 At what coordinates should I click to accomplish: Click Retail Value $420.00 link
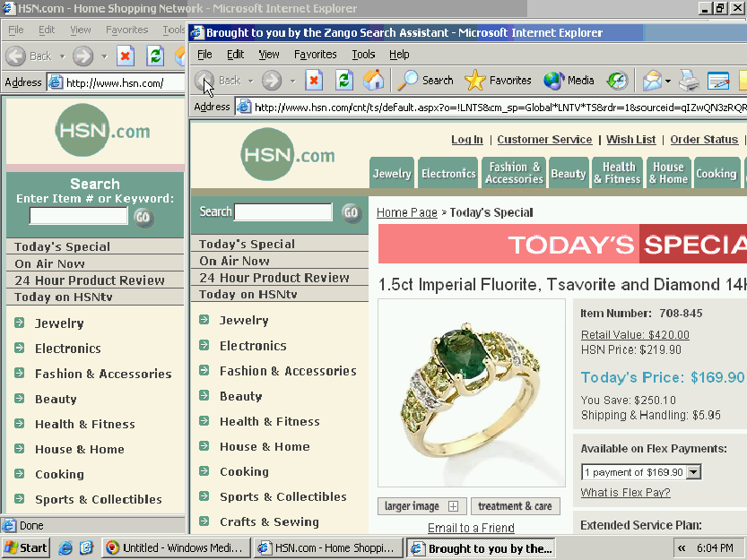[635, 335]
